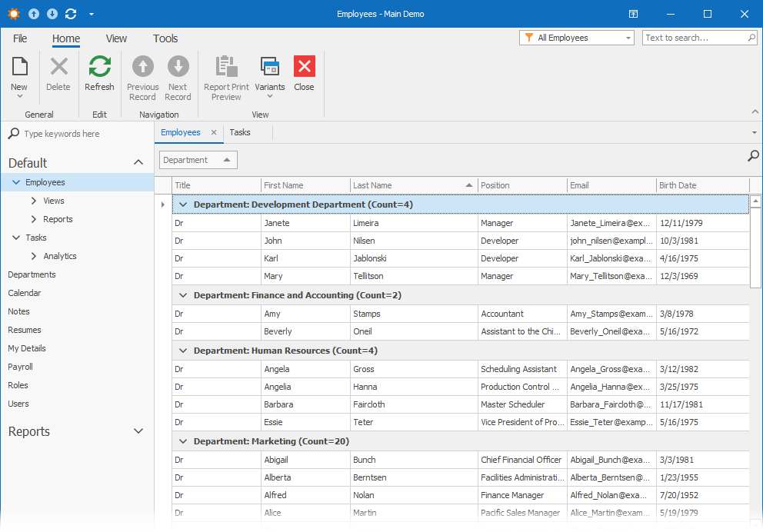The width and height of the screenshot is (763, 532).
Task: Click quick access refresh icon
Action: [71, 14]
